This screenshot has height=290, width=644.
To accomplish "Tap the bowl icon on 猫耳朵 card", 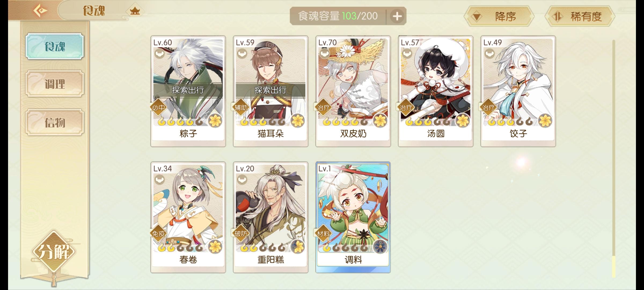I will (242, 54).
